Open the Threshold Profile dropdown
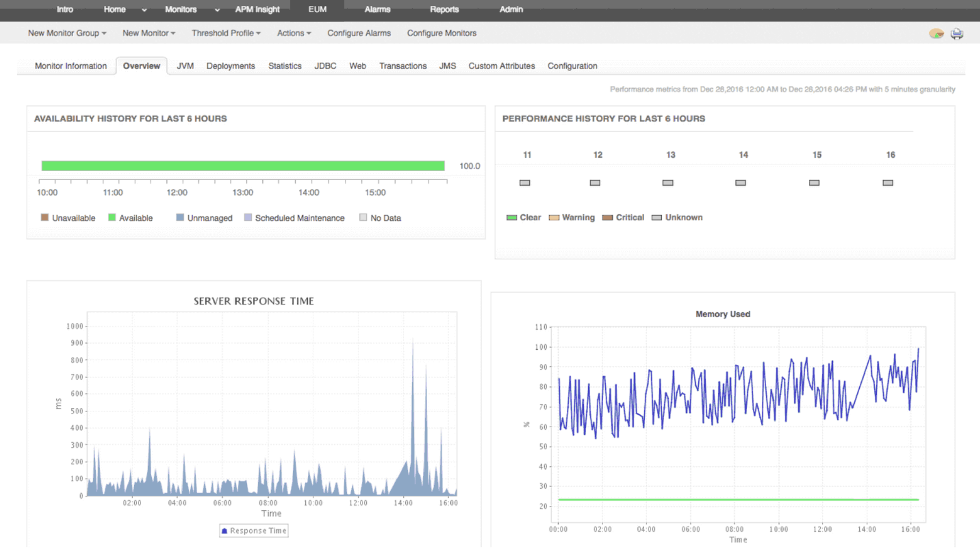Image resolution: width=980 pixels, height=554 pixels. pyautogui.click(x=226, y=33)
